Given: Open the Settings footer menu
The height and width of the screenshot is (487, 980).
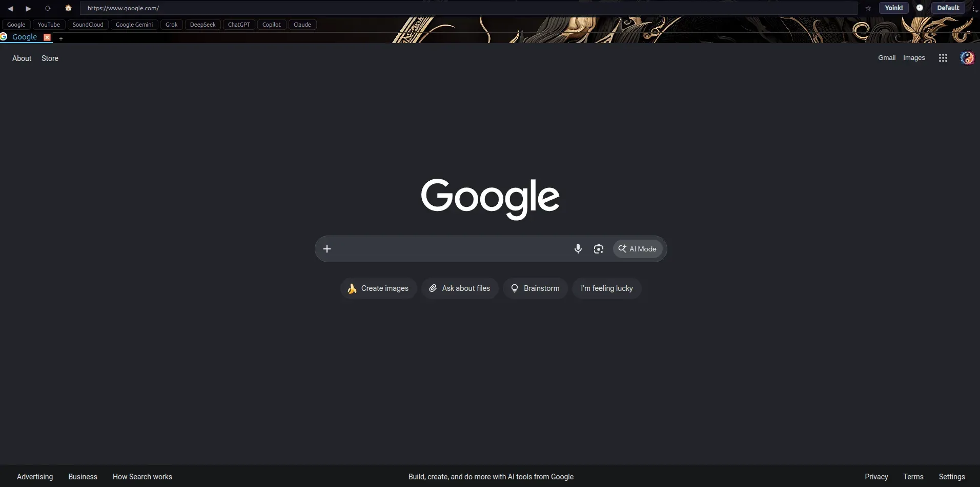Looking at the screenshot, I should [952, 477].
